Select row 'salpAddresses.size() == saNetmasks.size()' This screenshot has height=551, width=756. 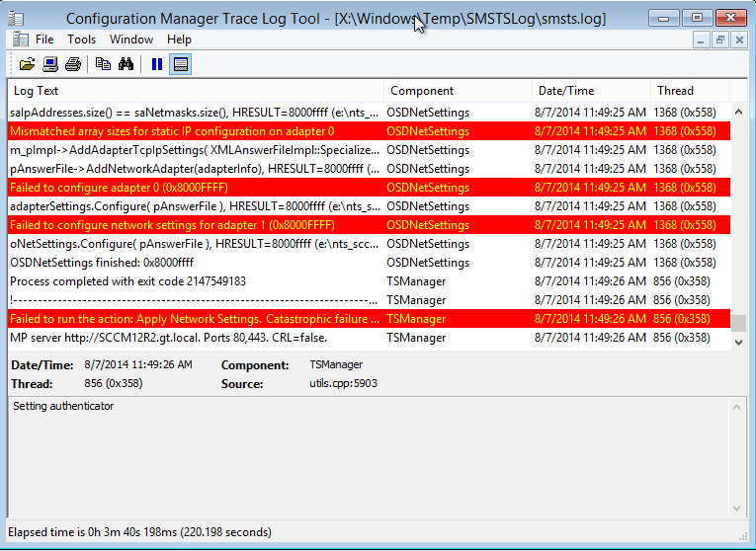click(x=370, y=113)
